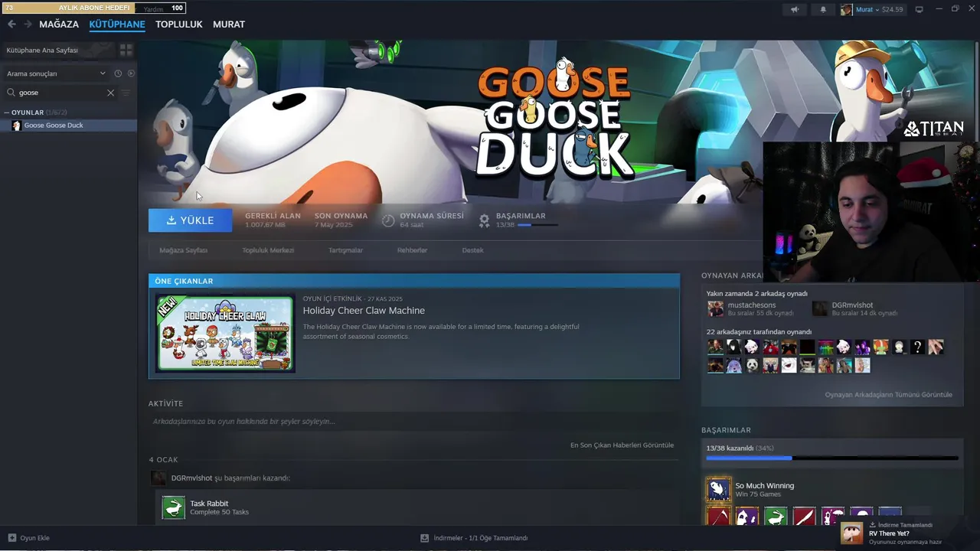This screenshot has width=980, height=551.
Task: Open Destek
Action: [x=472, y=250]
